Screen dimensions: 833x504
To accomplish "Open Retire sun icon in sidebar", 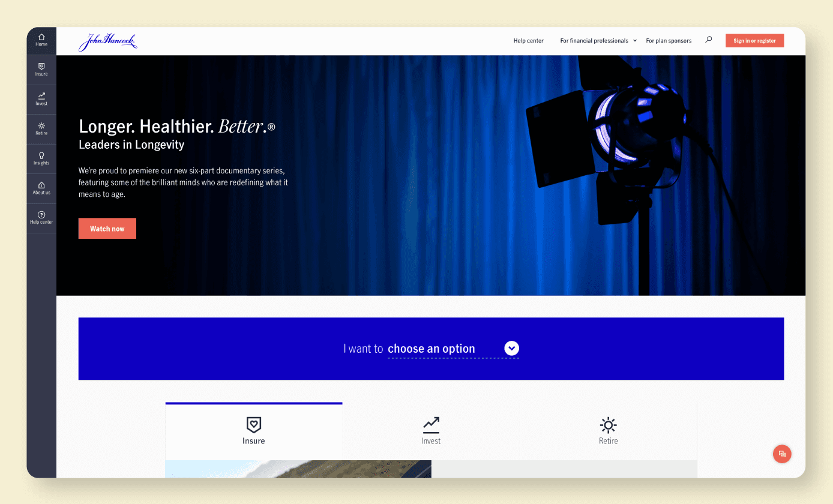I will [x=41, y=126].
